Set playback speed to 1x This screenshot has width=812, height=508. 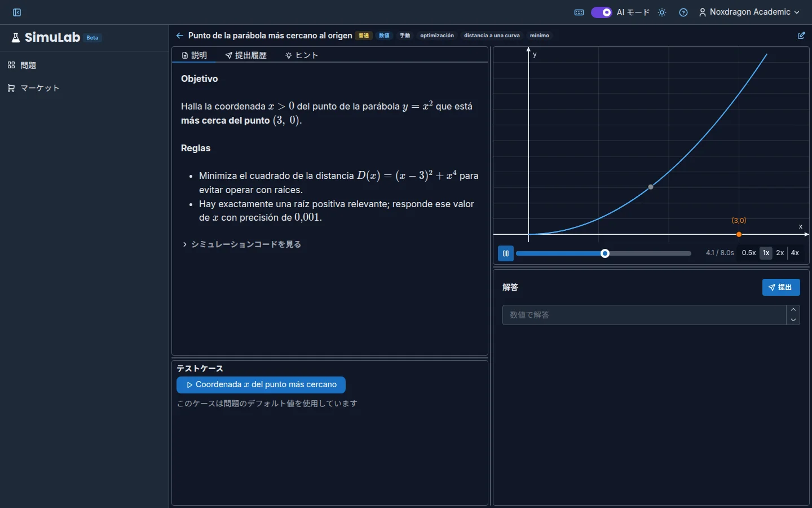click(766, 253)
